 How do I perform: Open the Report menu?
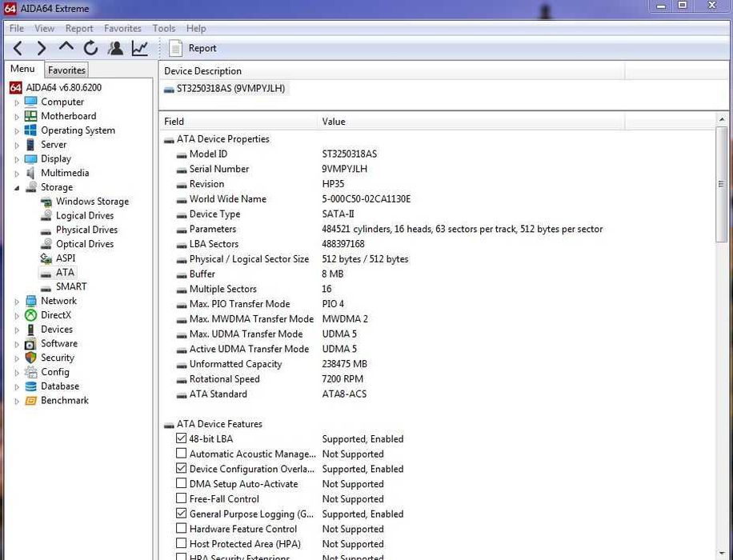click(79, 29)
